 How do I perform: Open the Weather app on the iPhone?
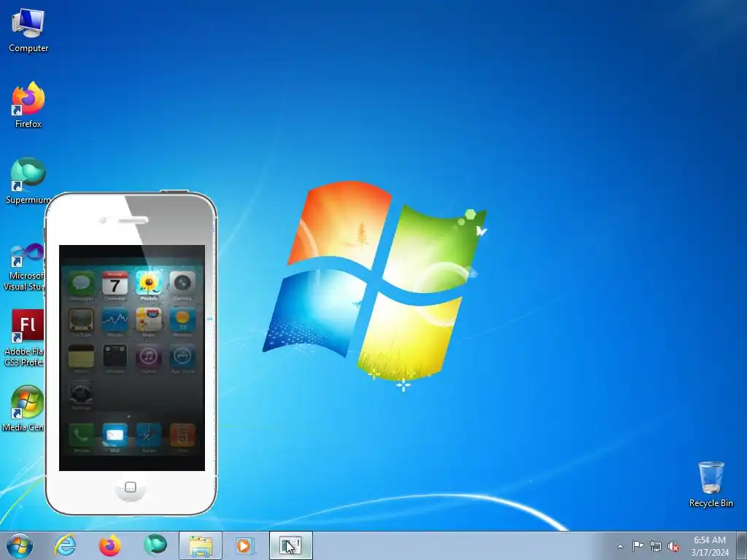tap(182, 319)
